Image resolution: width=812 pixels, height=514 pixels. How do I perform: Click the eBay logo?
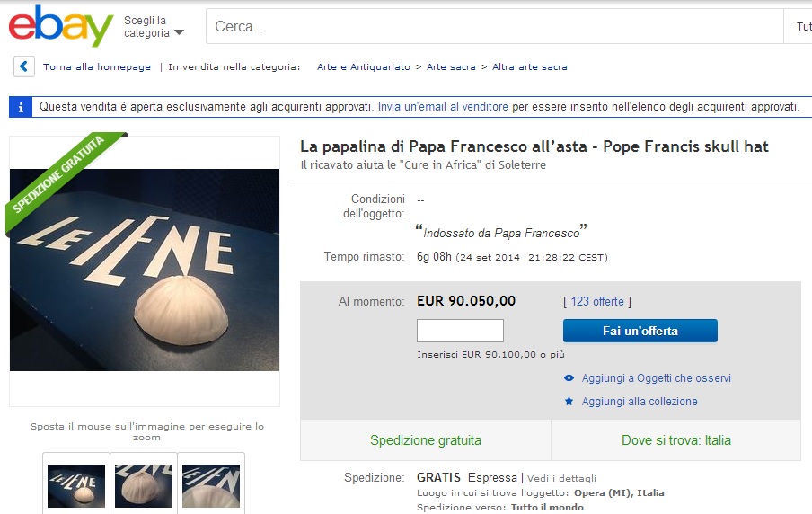point(61,26)
